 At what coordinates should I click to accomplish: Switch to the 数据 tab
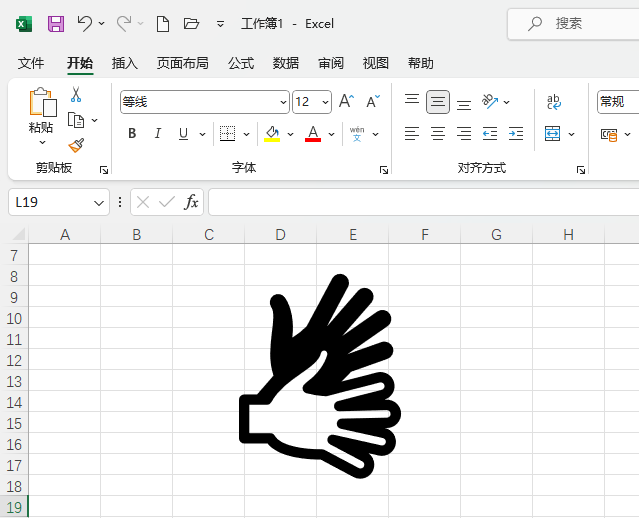[286, 63]
